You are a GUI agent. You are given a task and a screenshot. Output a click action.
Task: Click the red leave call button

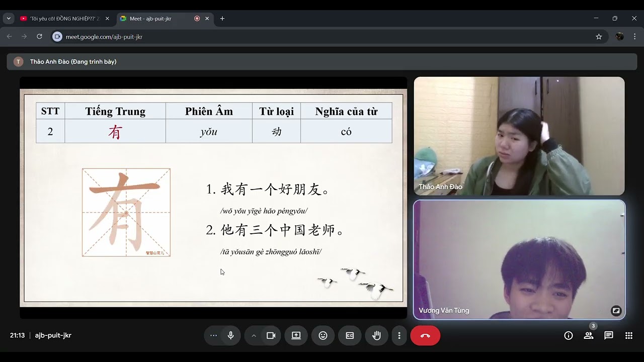(x=425, y=335)
